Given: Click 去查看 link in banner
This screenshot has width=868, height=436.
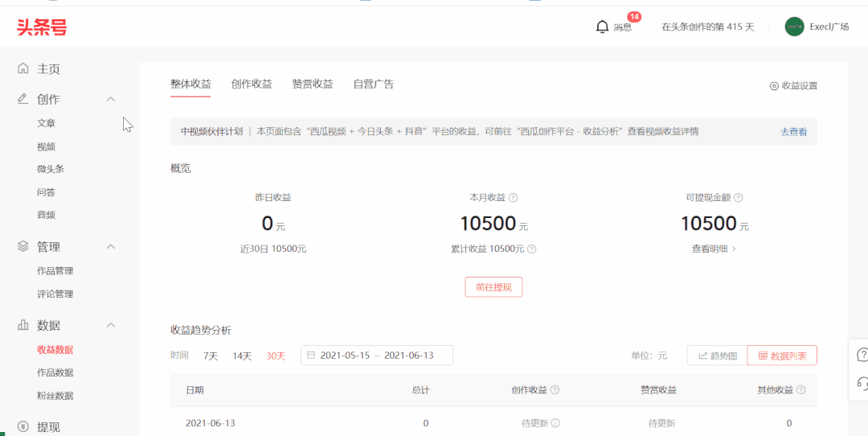Looking at the screenshot, I should tap(793, 132).
